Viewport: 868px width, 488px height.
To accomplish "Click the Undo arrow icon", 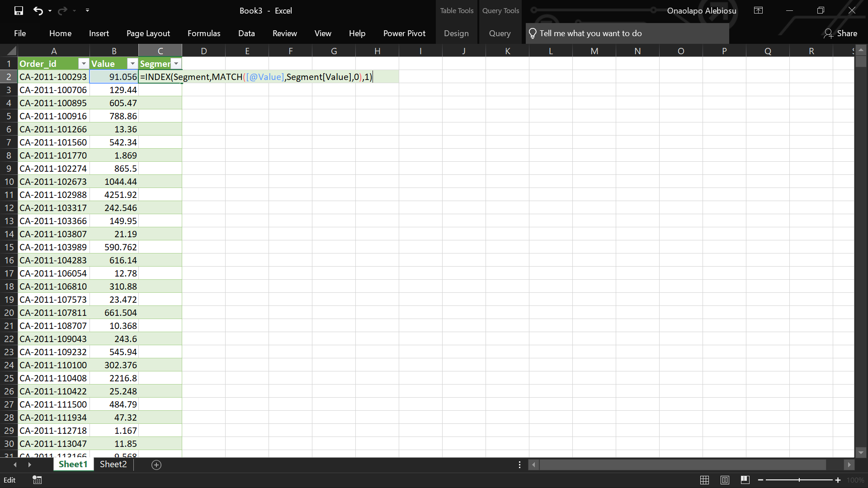I will pyautogui.click(x=38, y=11).
